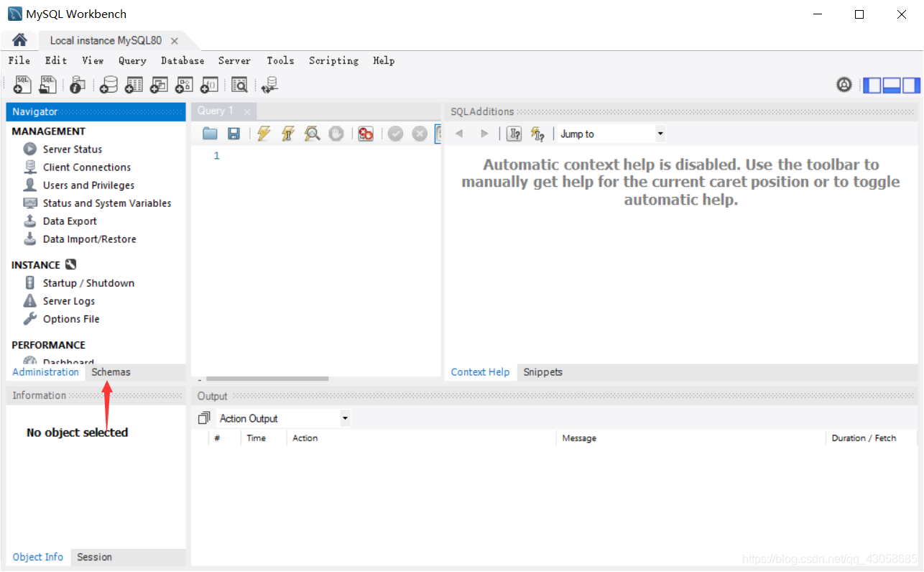The height and width of the screenshot is (572, 924).
Task: Toggle continue-on-error icon
Action: pyautogui.click(x=366, y=134)
